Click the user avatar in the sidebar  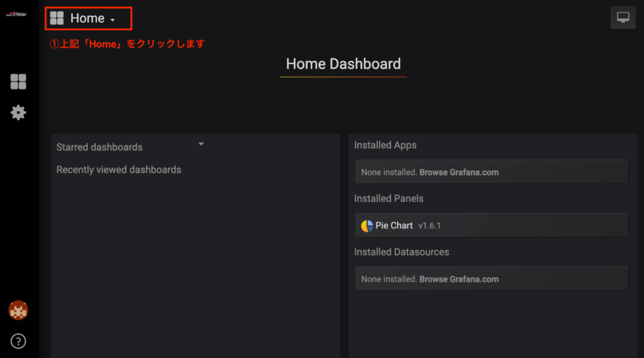point(18,310)
